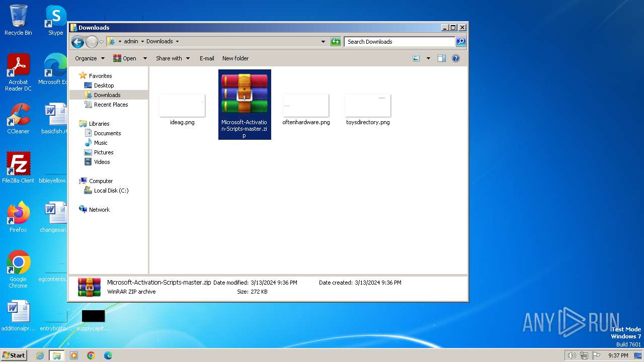
Task: Click Date modified value in details pane
Action: 274,283
